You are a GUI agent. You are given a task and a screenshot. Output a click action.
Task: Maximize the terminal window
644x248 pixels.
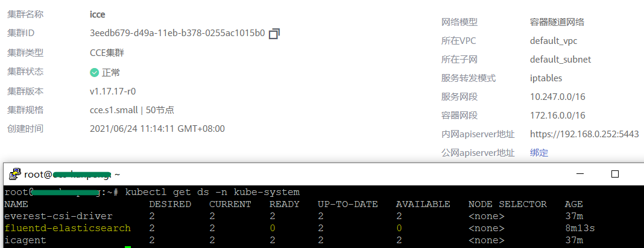614,174
